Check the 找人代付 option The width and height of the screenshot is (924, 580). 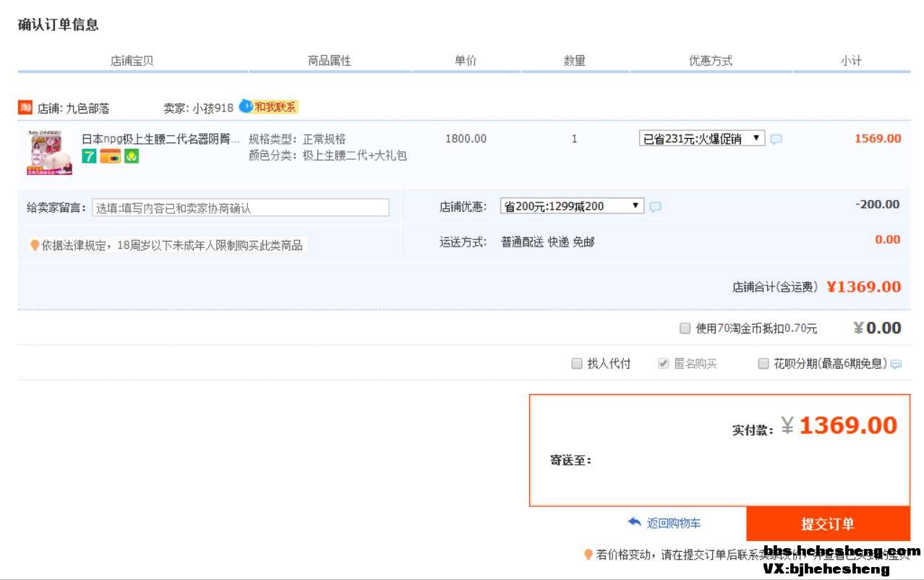(577, 364)
